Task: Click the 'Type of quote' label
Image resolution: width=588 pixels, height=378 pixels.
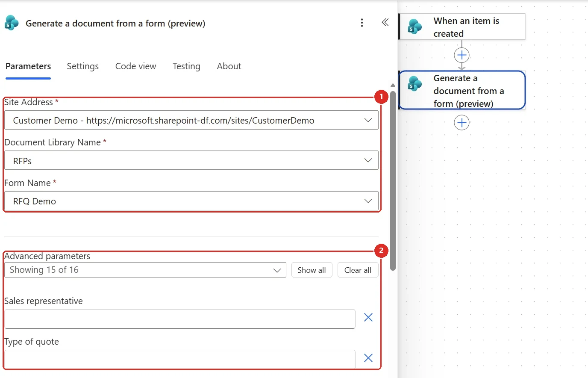Action: coord(32,342)
